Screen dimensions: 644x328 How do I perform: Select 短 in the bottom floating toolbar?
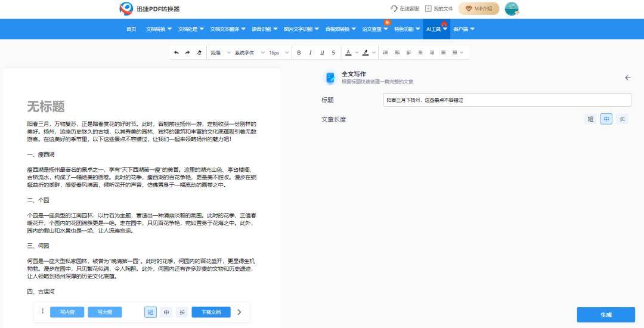pyautogui.click(x=151, y=312)
